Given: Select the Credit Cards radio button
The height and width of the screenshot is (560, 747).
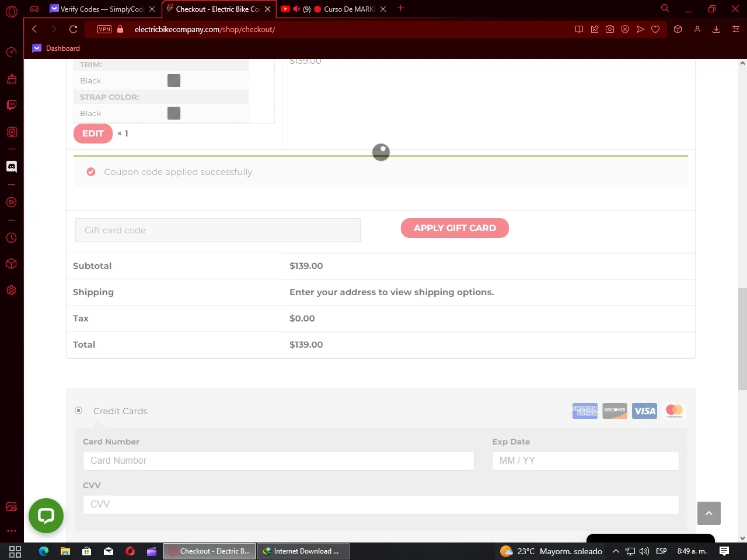Looking at the screenshot, I should tap(79, 411).
